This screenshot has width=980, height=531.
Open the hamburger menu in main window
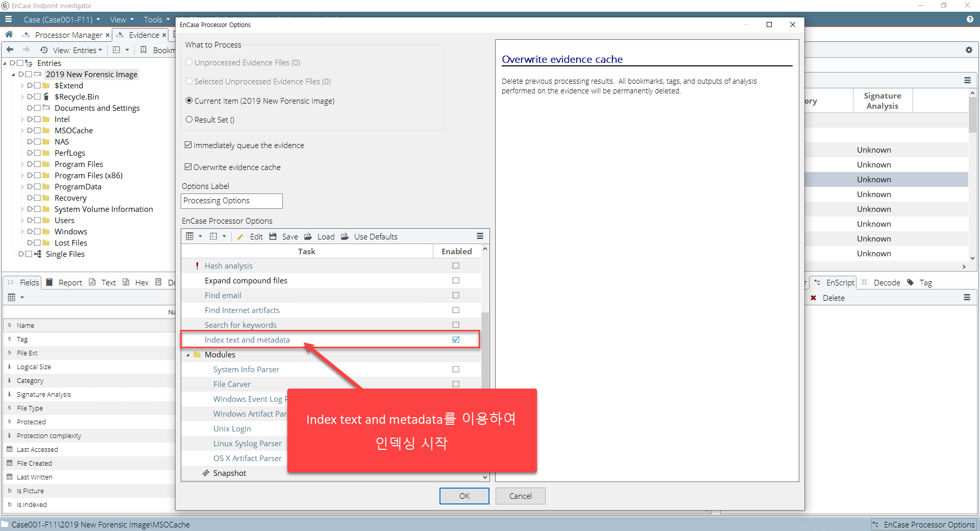click(x=8, y=19)
